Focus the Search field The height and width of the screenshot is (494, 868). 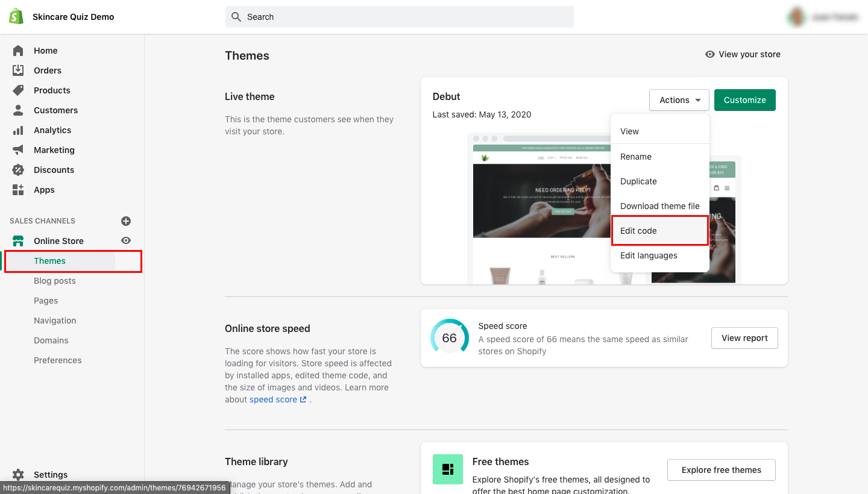400,17
